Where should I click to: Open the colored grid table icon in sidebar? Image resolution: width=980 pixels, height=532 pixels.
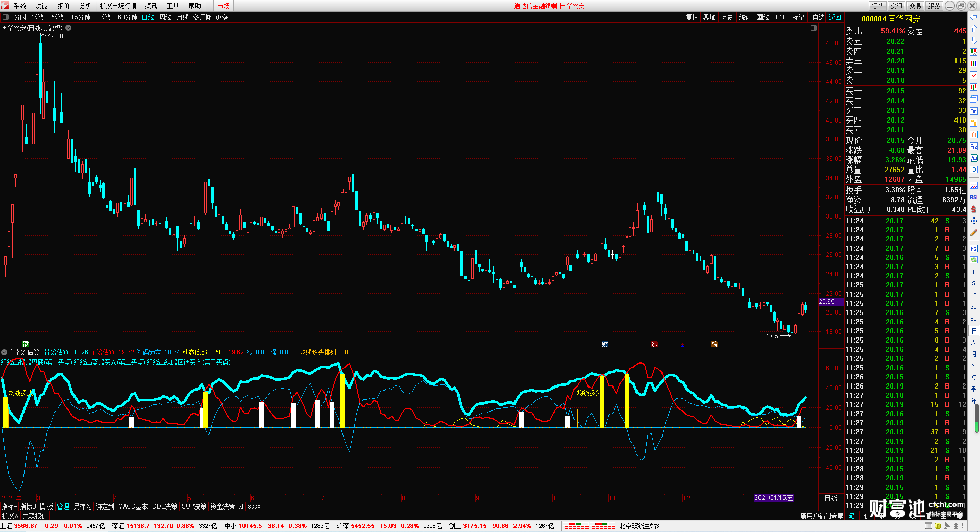[974, 64]
